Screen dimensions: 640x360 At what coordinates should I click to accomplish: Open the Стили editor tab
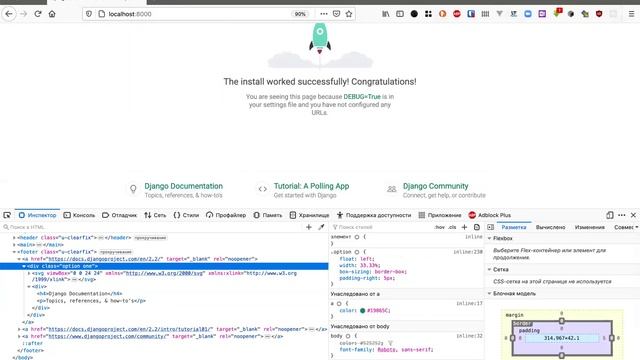[x=186, y=215]
